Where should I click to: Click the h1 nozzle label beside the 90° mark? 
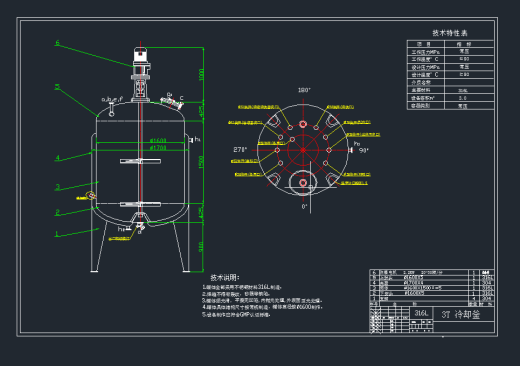357,144
